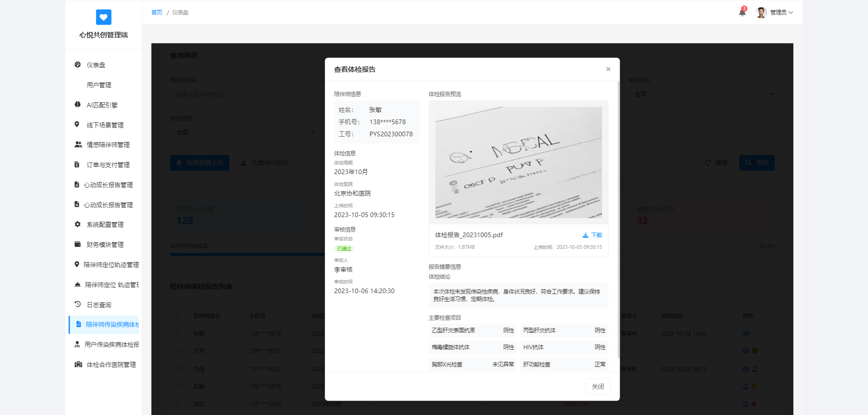Click 批量导出报告 button behind the dialog
868x415 pixels.
[x=264, y=162]
